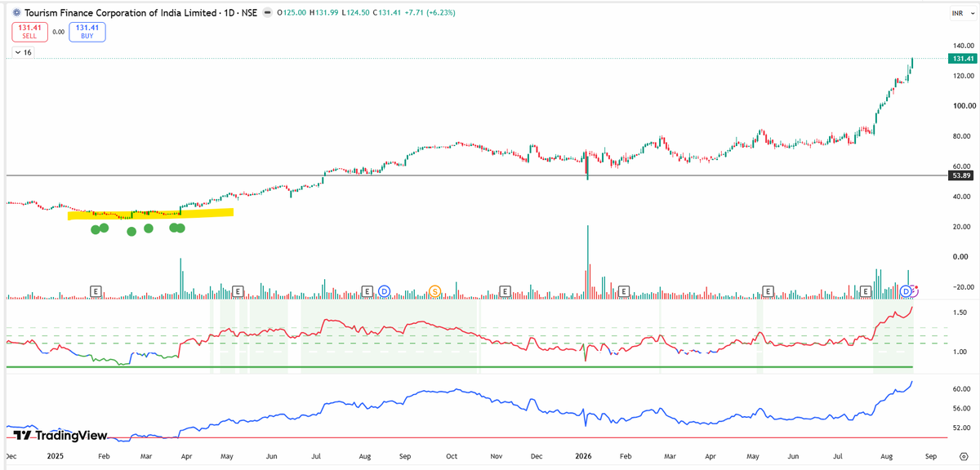Click the chart title Tourism Finance Corporation of India Limited
The width and height of the screenshot is (980, 470).
click(x=119, y=13)
